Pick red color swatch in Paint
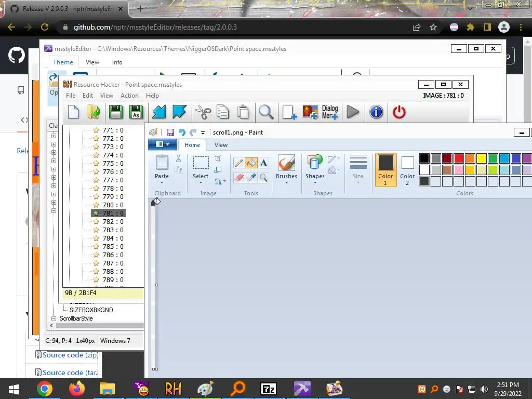This screenshot has height=399, width=532. click(459, 158)
